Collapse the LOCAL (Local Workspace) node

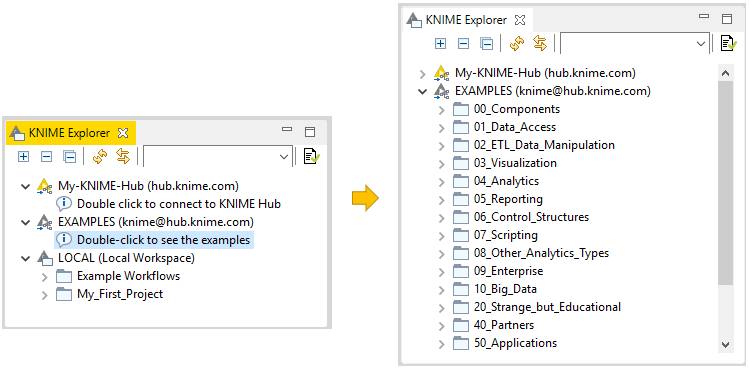25,259
